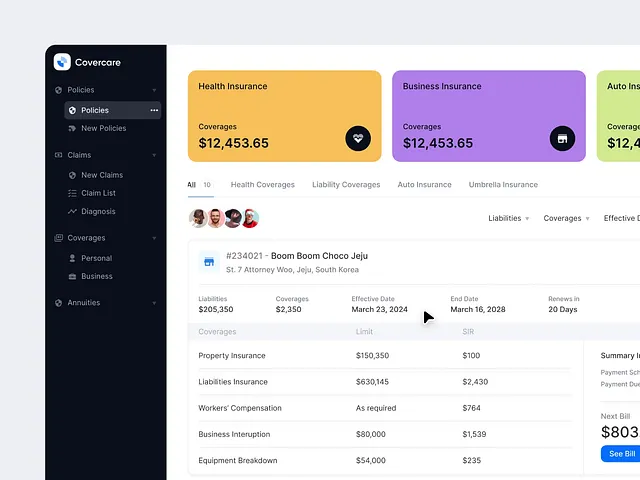Image resolution: width=640 pixels, height=480 pixels.
Task: Collapse the Policies sidebar section
Action: [154, 90]
